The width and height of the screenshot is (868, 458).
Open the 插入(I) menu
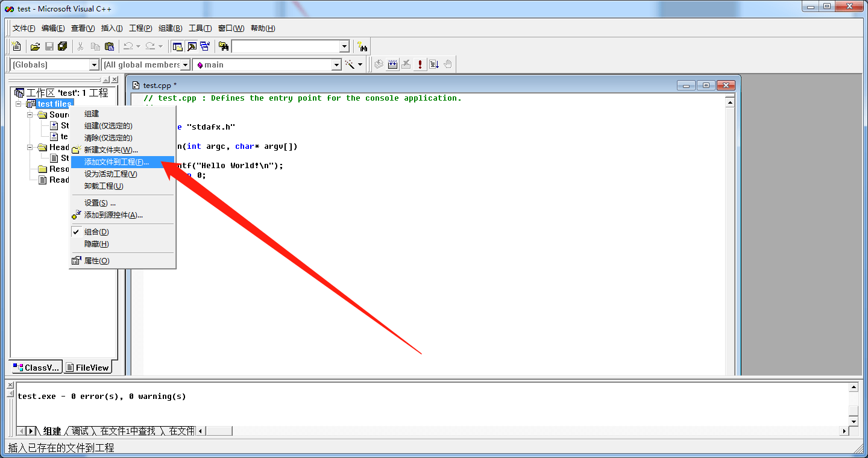tap(112, 28)
